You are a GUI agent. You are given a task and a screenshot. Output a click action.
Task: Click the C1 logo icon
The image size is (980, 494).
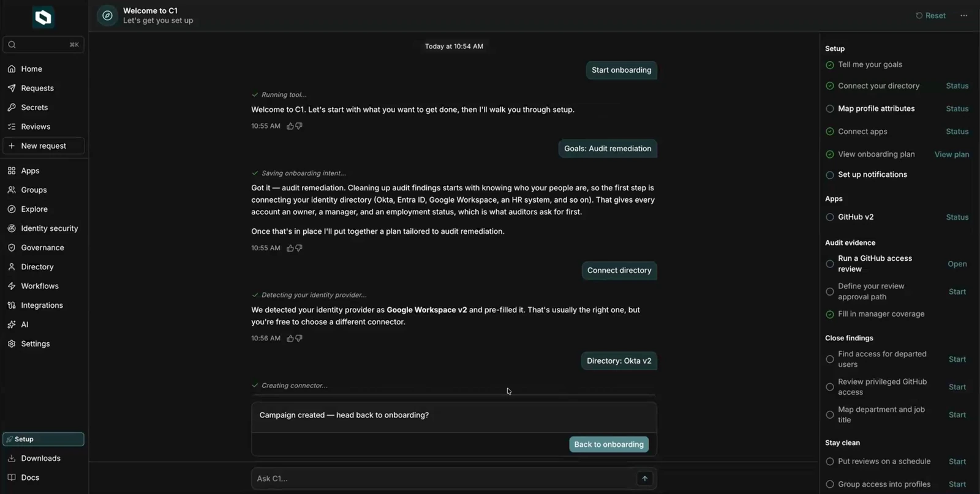(x=43, y=17)
